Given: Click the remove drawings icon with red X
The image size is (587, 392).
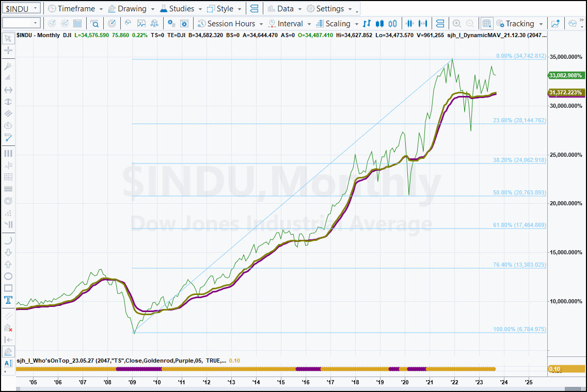Looking at the screenshot, I should click(8, 328).
